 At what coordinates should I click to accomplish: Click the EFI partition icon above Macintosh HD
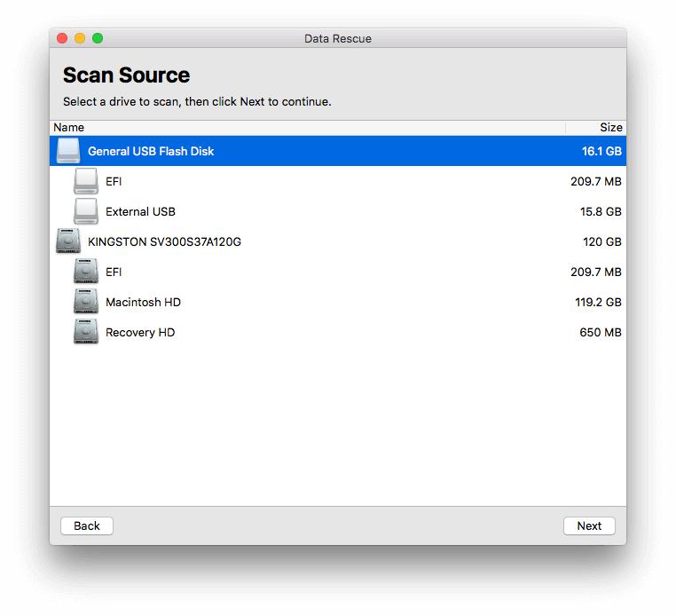pyautogui.click(x=86, y=272)
